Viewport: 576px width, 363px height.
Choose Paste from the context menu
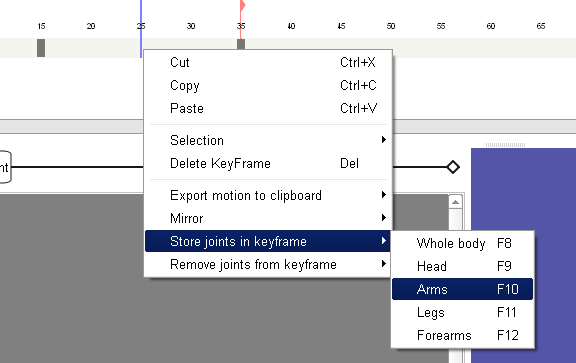[x=268, y=109]
